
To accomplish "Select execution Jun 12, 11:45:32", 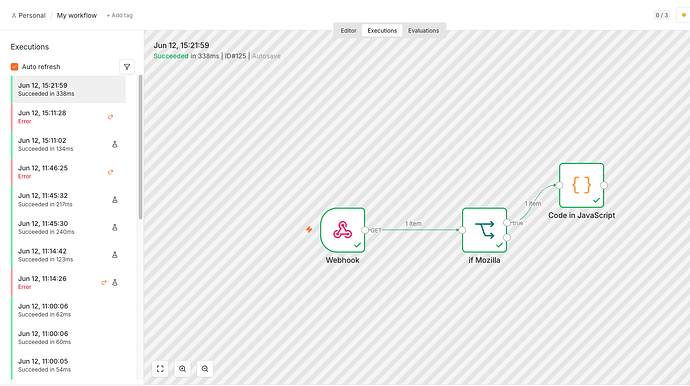I will coord(69,199).
